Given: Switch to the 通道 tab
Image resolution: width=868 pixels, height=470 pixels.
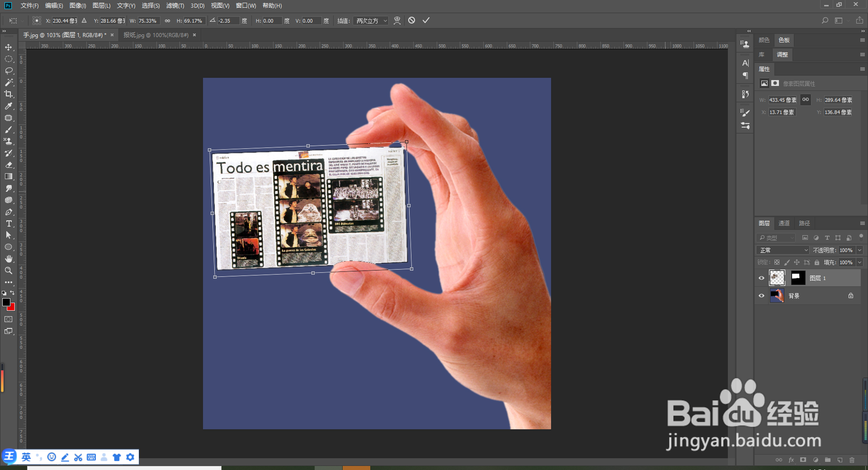Looking at the screenshot, I should pos(784,223).
